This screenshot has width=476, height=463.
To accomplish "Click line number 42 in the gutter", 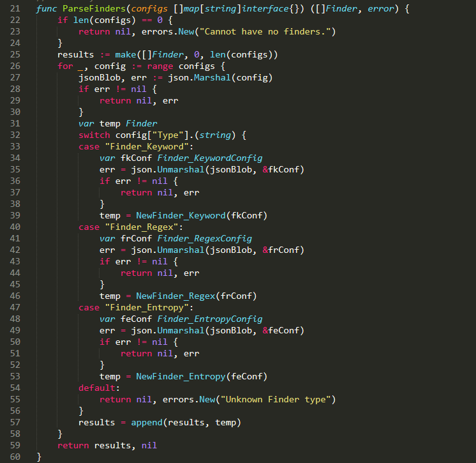I will click(15, 250).
